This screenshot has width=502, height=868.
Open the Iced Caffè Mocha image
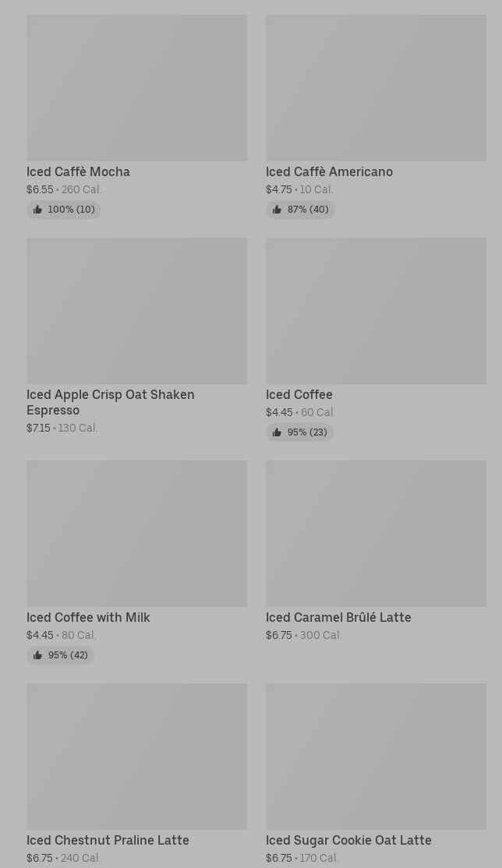click(x=136, y=88)
